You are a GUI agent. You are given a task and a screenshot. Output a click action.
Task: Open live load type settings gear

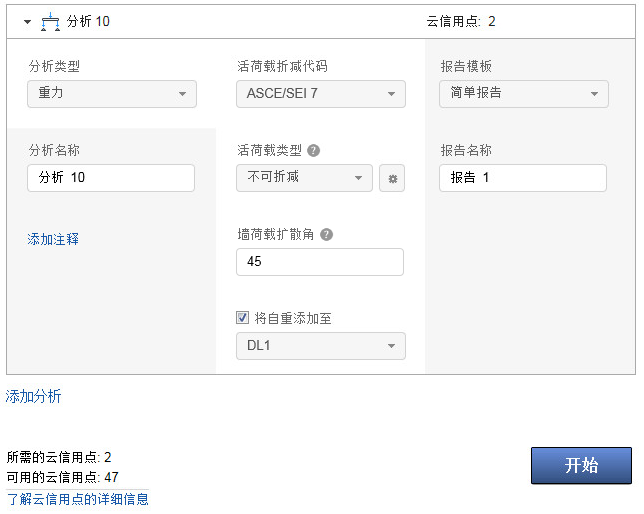pyautogui.click(x=392, y=178)
